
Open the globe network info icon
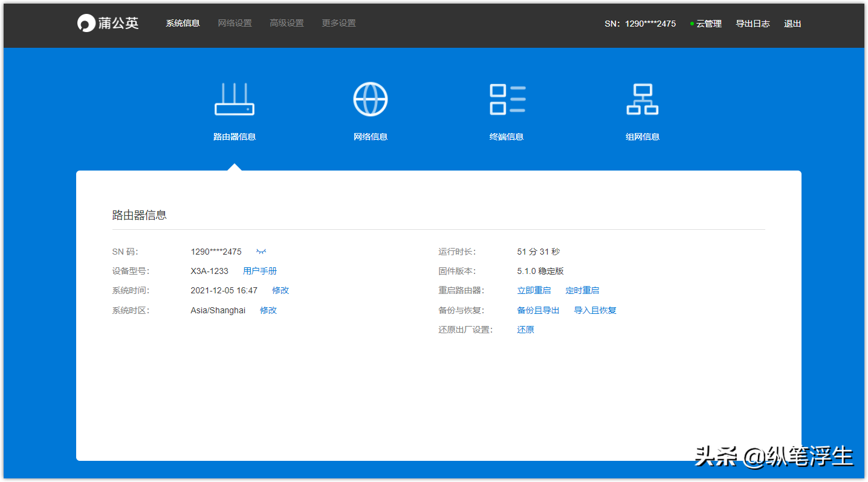point(371,99)
